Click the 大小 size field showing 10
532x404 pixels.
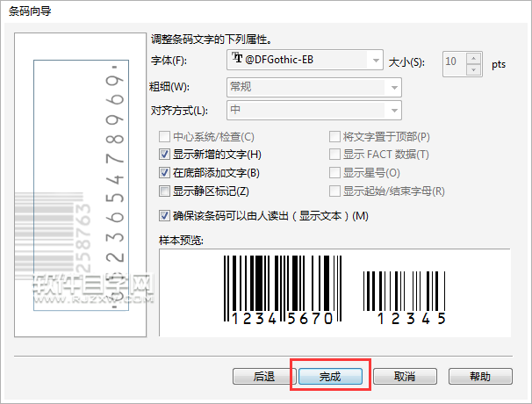[455, 64]
